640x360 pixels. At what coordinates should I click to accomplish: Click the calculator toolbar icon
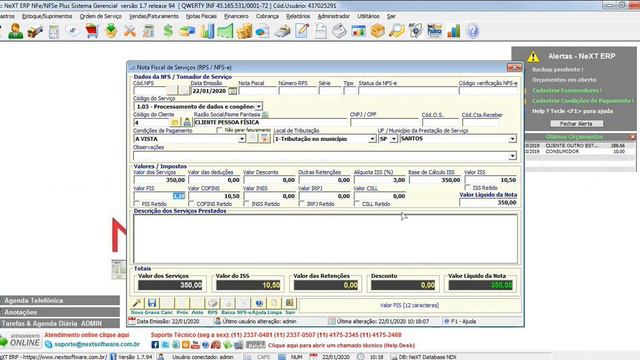coord(149,31)
